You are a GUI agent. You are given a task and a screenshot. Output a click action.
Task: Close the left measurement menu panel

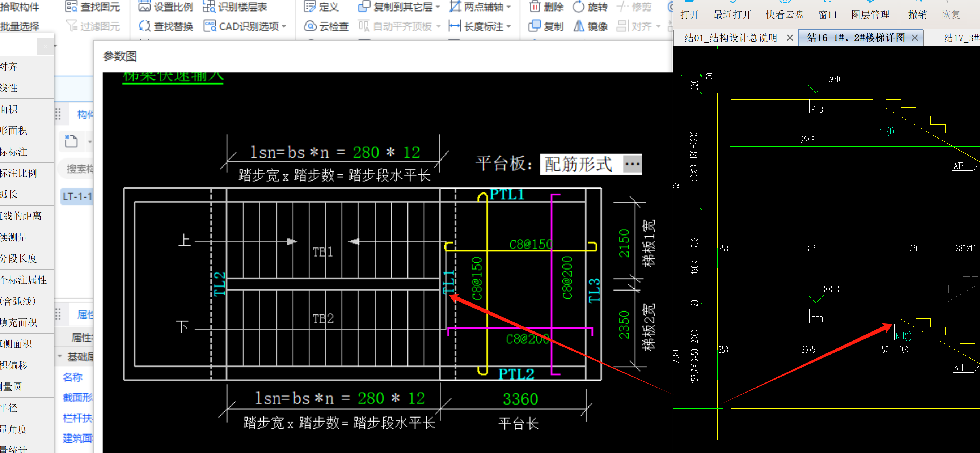[46, 47]
